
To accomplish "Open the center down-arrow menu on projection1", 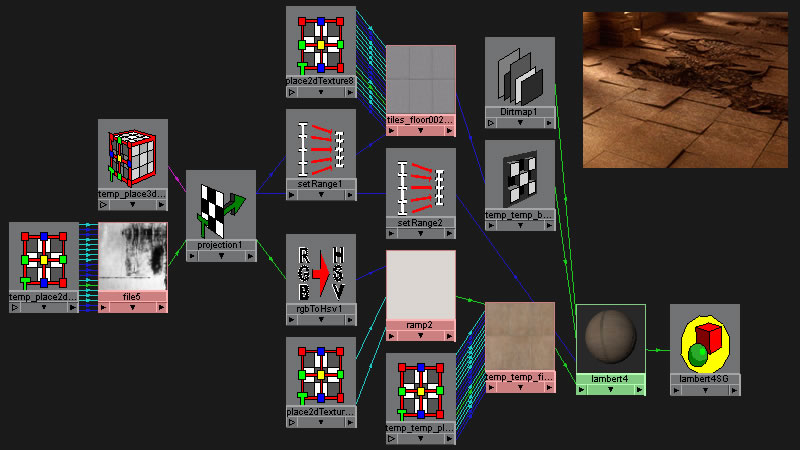I will click(x=221, y=256).
